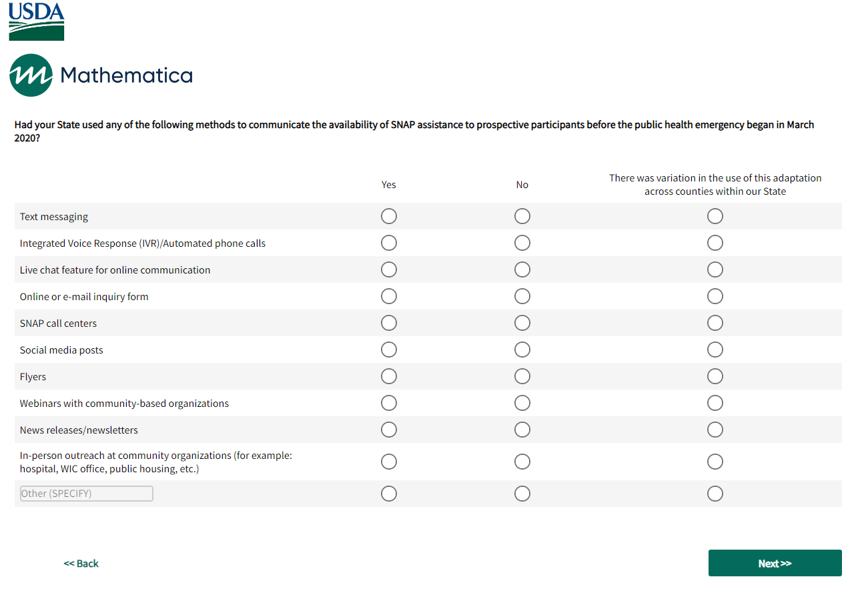Image resolution: width=868 pixels, height=593 pixels.
Task: Select variation option for SNAP call centers
Action: click(715, 323)
